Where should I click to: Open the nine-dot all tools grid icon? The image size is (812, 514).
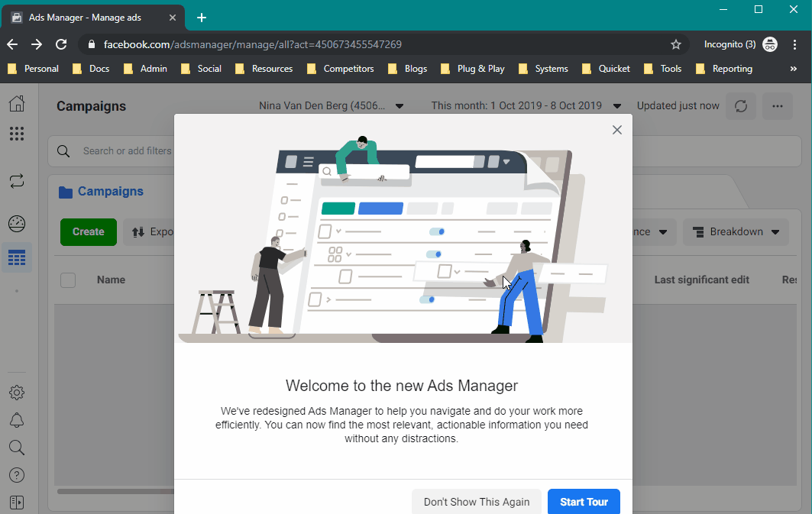pyautogui.click(x=17, y=134)
